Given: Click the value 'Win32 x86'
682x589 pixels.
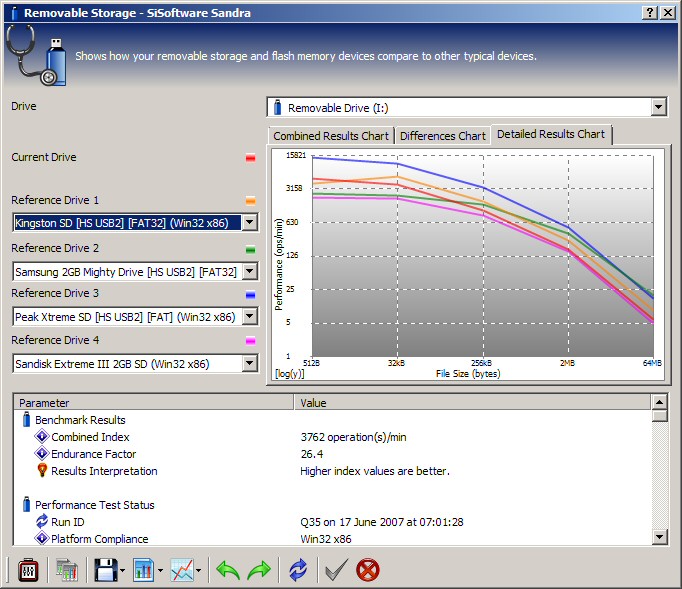Looking at the screenshot, I should (x=326, y=539).
